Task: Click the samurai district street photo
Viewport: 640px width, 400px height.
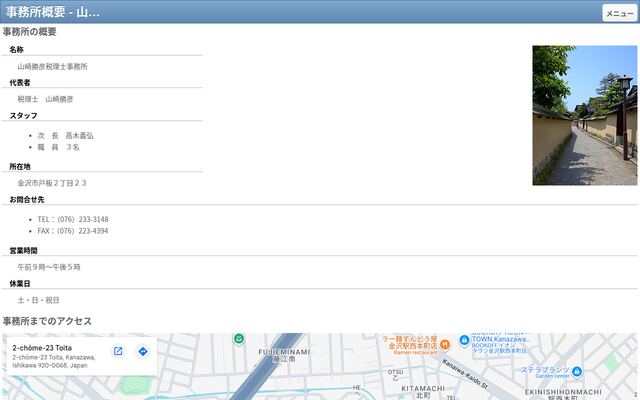Action: (x=584, y=115)
